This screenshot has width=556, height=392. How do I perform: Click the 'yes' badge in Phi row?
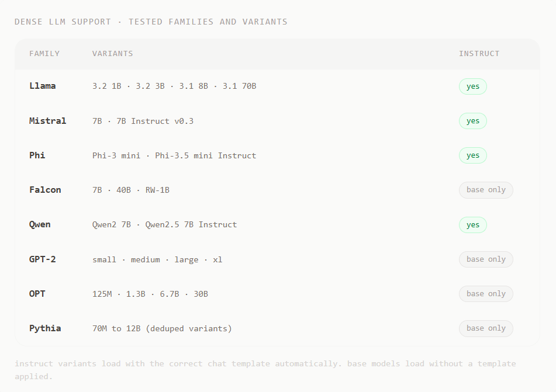472,155
